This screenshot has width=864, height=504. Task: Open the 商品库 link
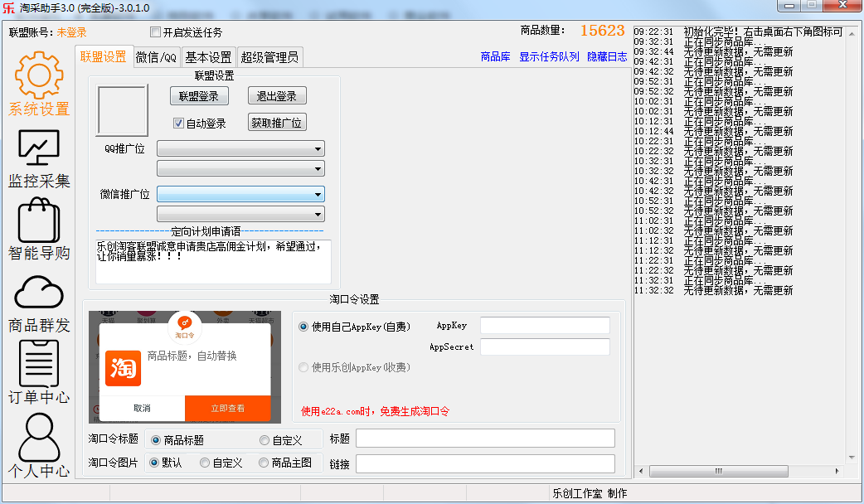[x=495, y=56]
